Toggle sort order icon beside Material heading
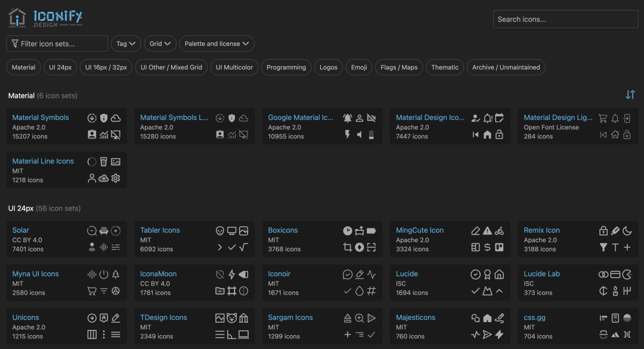Screen dimensions: 644x349 (x=630, y=94)
